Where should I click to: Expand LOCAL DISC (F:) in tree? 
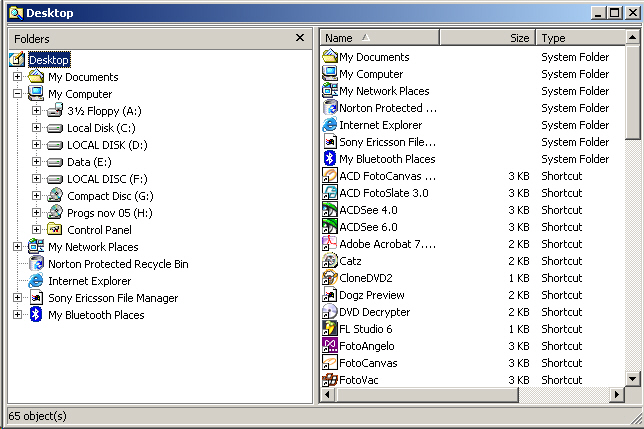[x=36, y=179]
